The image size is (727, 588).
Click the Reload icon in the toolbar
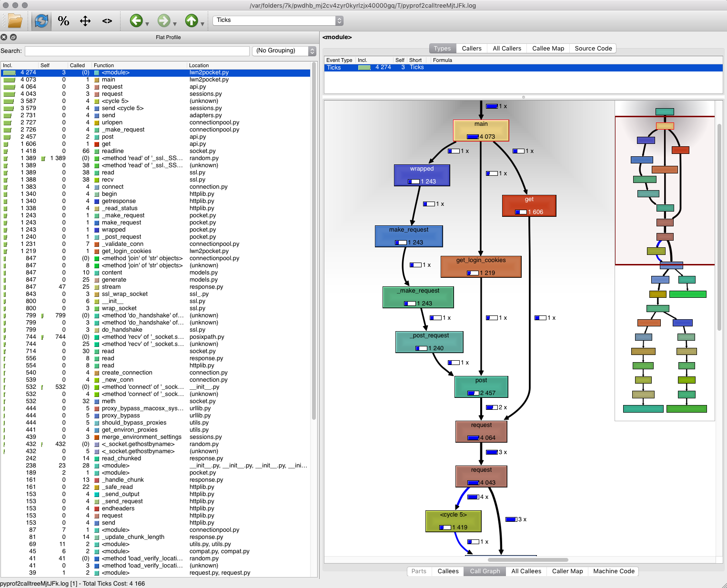(x=41, y=20)
